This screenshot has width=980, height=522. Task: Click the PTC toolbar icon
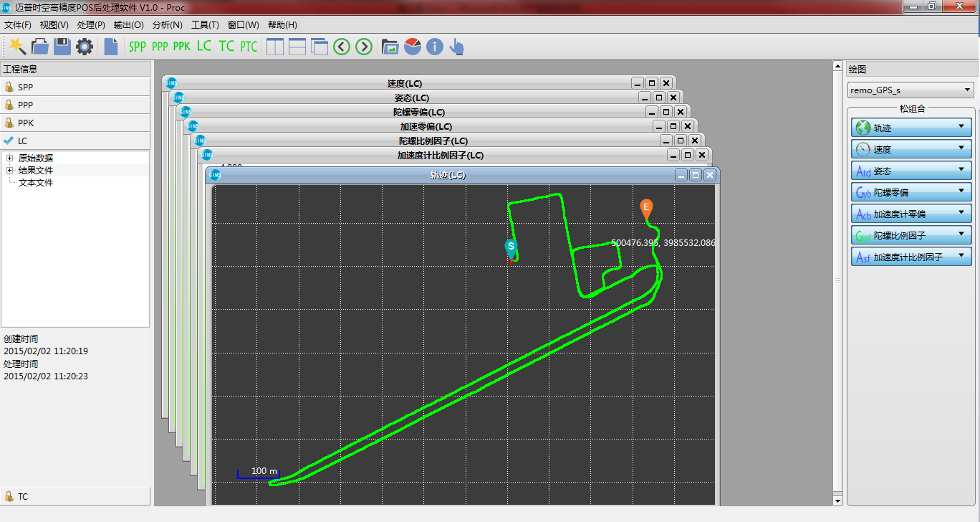pyautogui.click(x=249, y=47)
